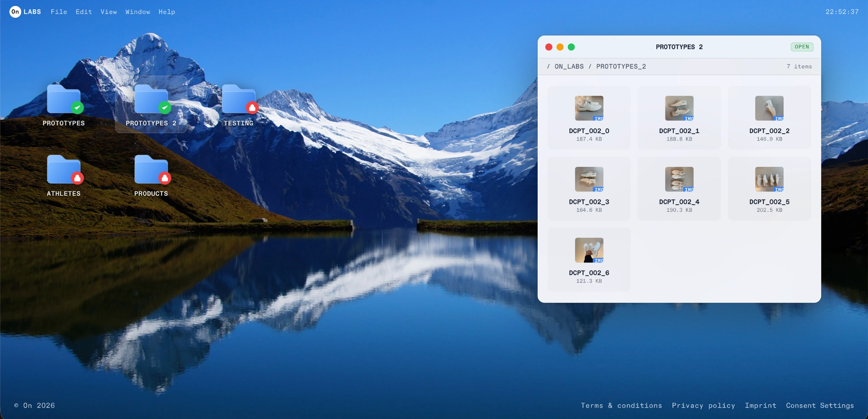Open the DCPT_002_4 image file
Viewport: 868px width, 419px height.
[679, 188]
